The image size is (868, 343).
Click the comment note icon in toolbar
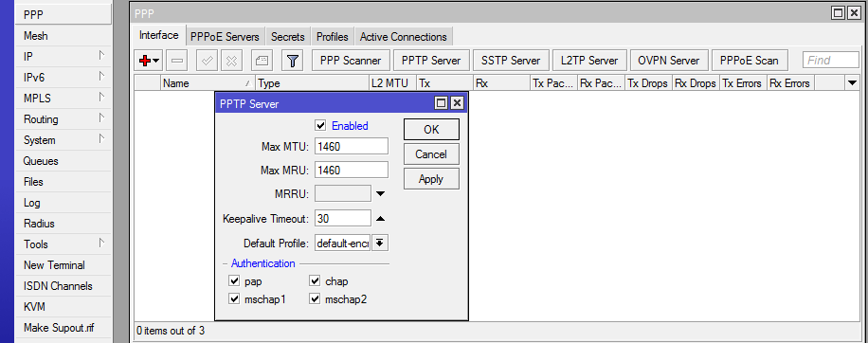pos(262,61)
